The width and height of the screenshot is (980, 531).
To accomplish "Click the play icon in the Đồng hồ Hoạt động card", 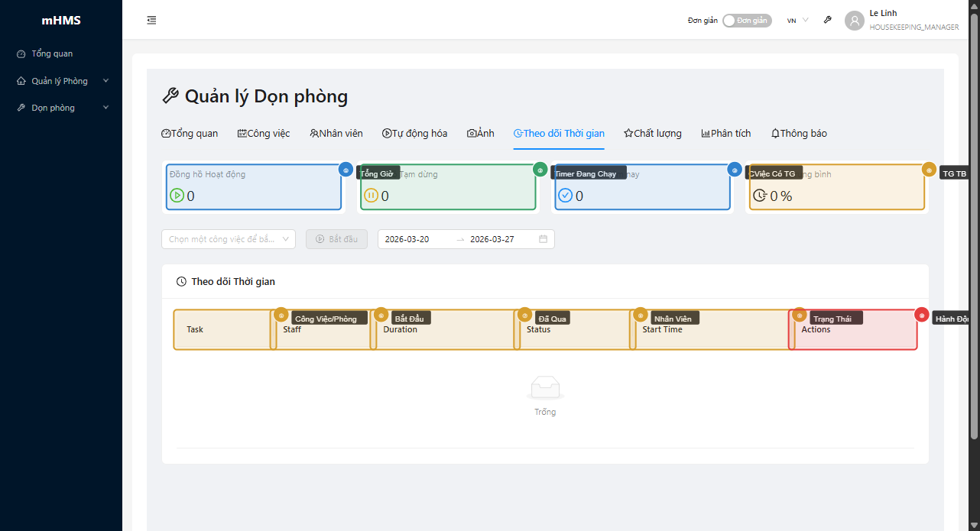I will pos(177,196).
